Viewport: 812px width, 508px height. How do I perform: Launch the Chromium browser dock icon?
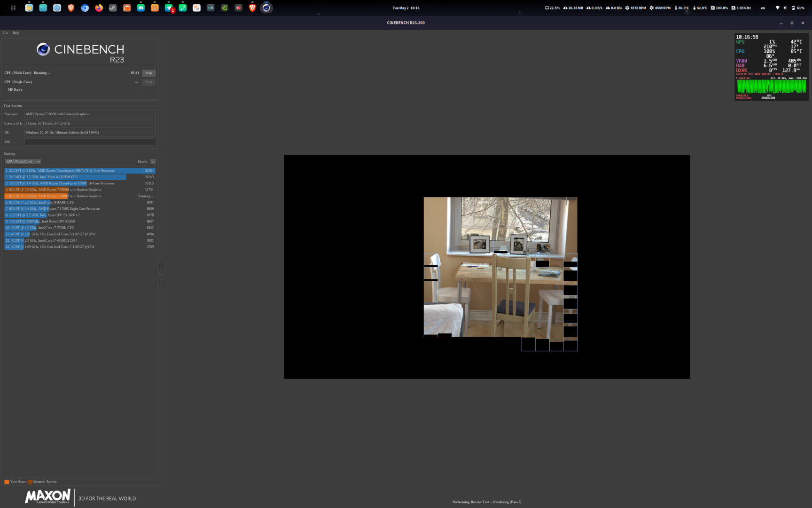pyautogui.click(x=85, y=8)
